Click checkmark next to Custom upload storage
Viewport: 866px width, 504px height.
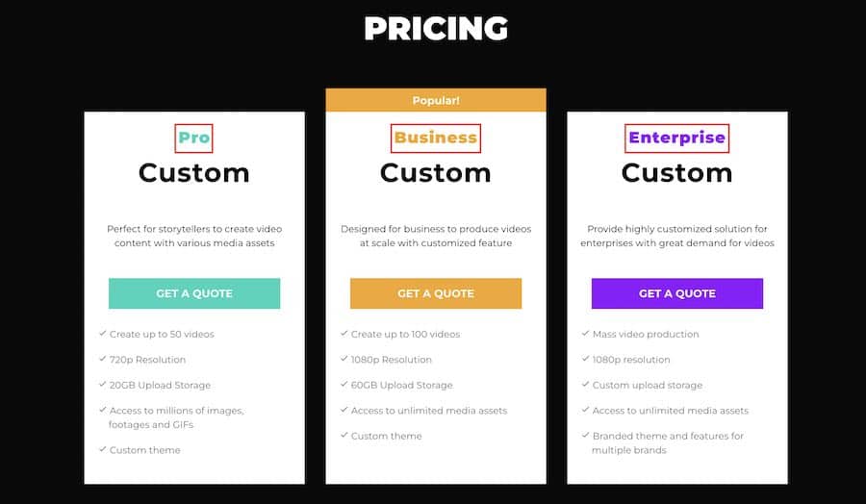coord(585,384)
